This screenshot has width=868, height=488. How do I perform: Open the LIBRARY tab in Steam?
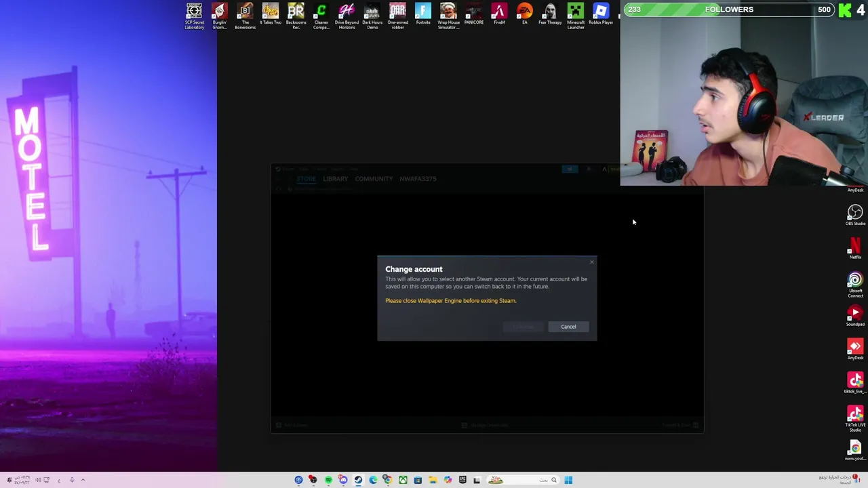pyautogui.click(x=336, y=179)
